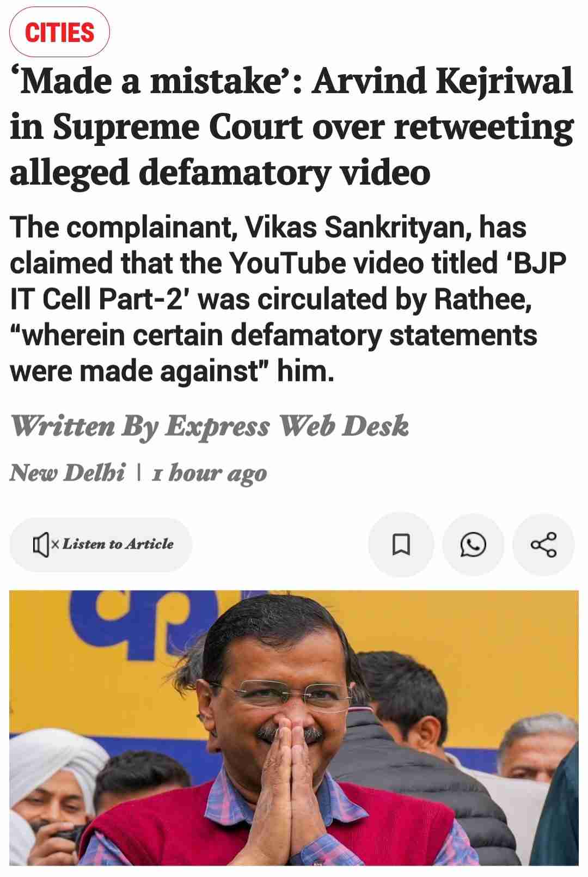Screen dimensions: 588x877
Task: Select the New Delhi location text
Action: [x=68, y=472]
